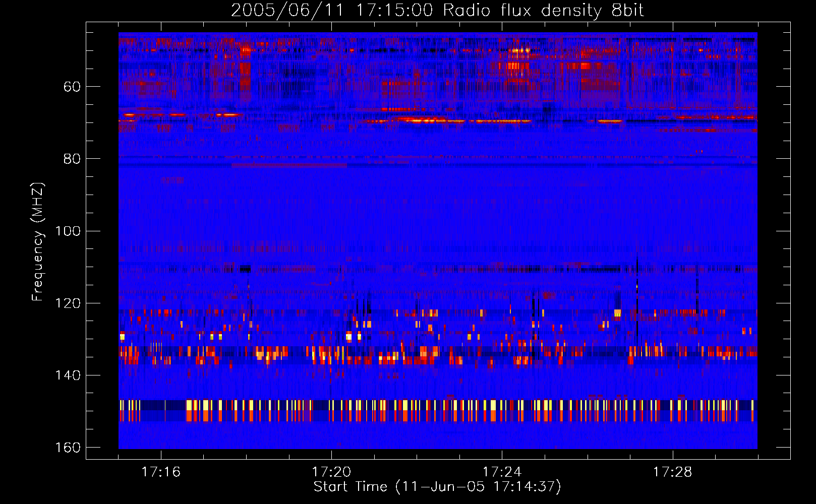Click the 80 frequency tick label

click(x=72, y=159)
